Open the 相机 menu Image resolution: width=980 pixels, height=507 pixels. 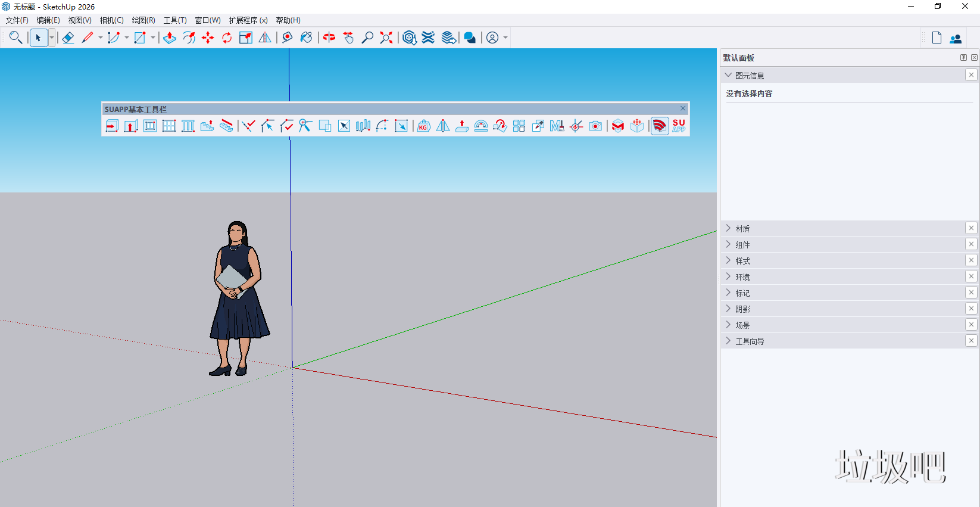coord(111,20)
